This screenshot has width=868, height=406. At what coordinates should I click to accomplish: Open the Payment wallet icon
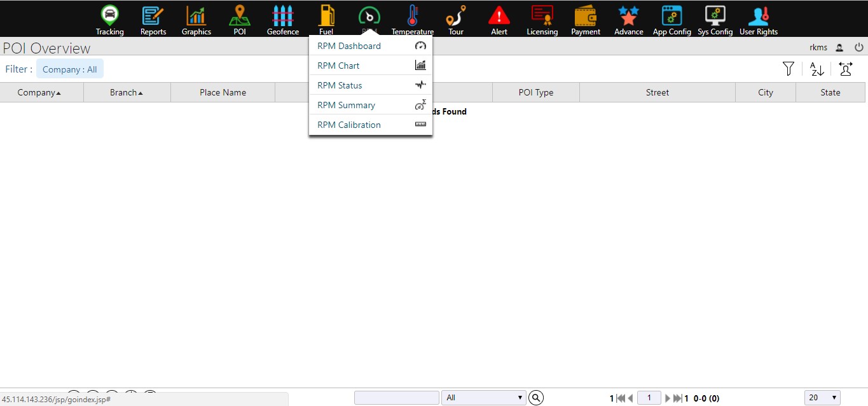tap(586, 16)
